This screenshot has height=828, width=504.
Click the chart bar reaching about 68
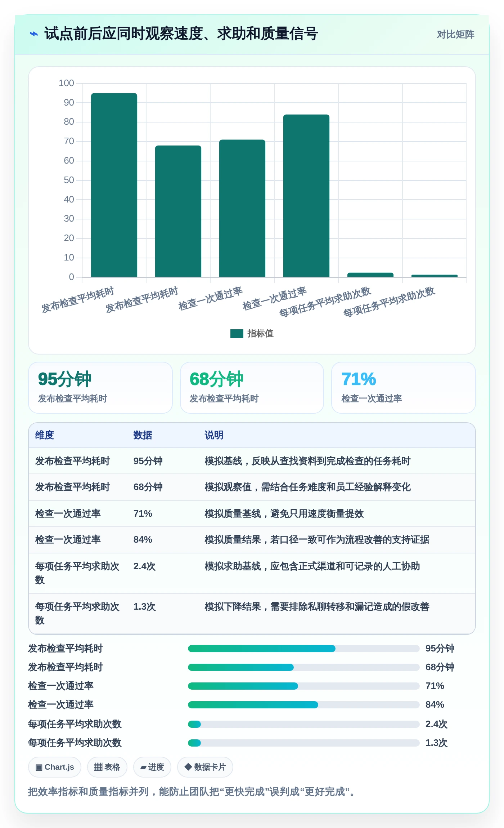pos(178,211)
